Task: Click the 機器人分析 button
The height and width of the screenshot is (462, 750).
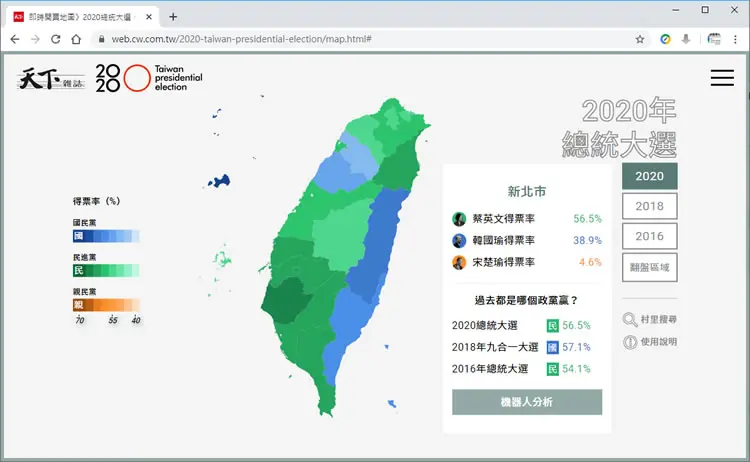Action: click(527, 402)
